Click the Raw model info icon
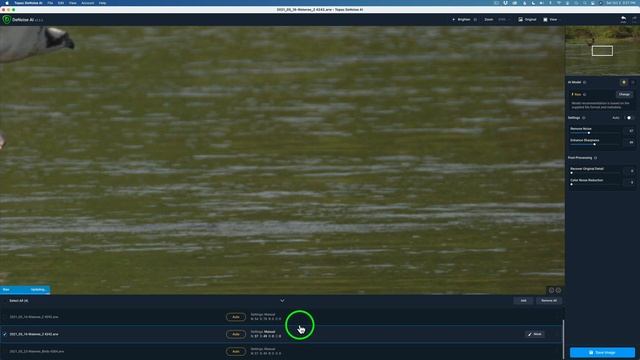 click(x=584, y=94)
